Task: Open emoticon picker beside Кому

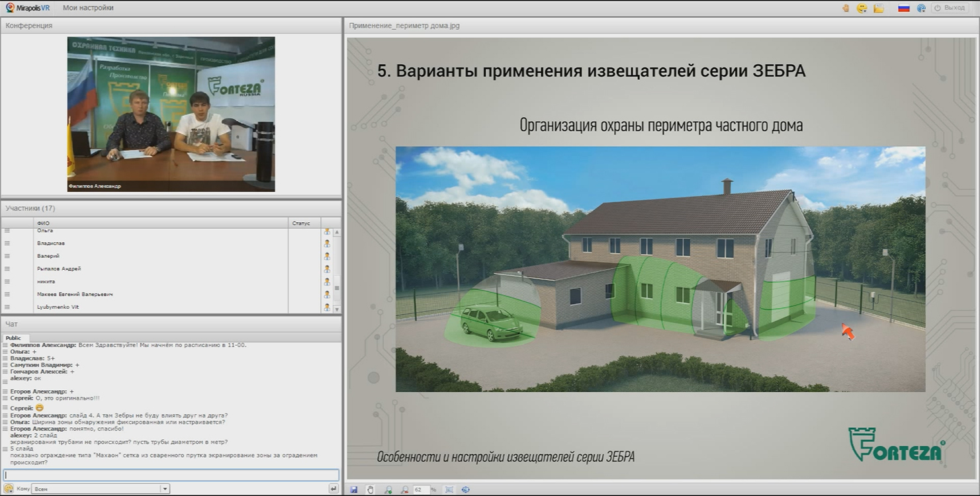Action: (x=9, y=489)
